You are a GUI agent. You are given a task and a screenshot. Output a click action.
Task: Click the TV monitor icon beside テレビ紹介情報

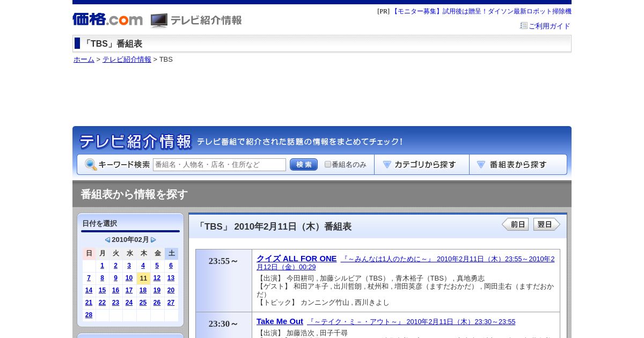click(159, 20)
